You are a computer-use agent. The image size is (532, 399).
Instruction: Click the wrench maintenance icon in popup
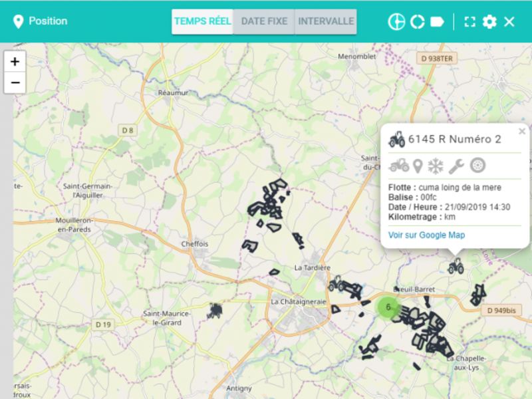456,166
